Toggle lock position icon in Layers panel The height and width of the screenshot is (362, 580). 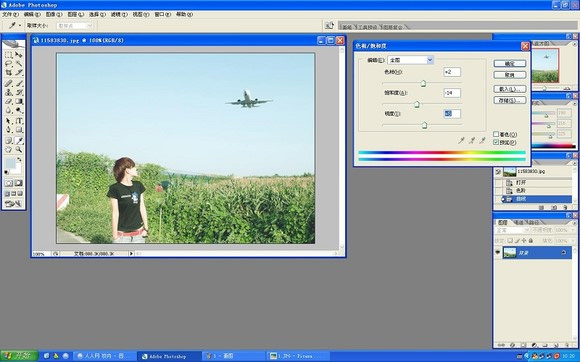click(523, 241)
